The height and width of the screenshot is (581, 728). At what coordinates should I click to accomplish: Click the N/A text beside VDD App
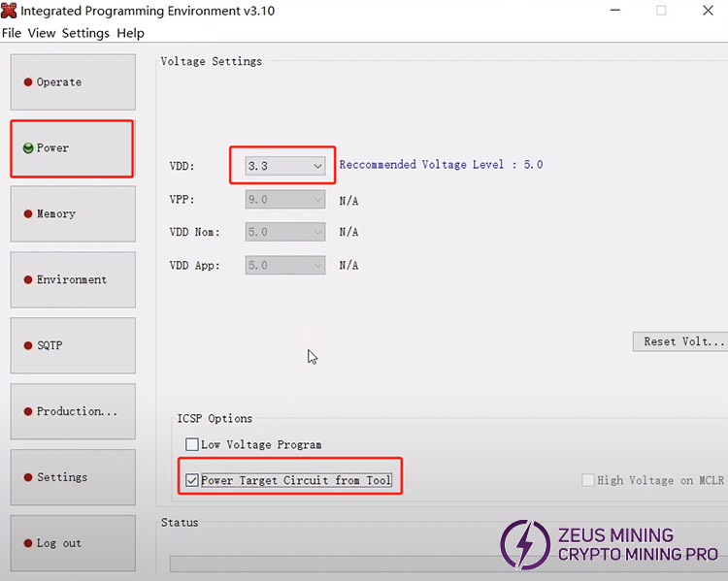[x=348, y=266]
